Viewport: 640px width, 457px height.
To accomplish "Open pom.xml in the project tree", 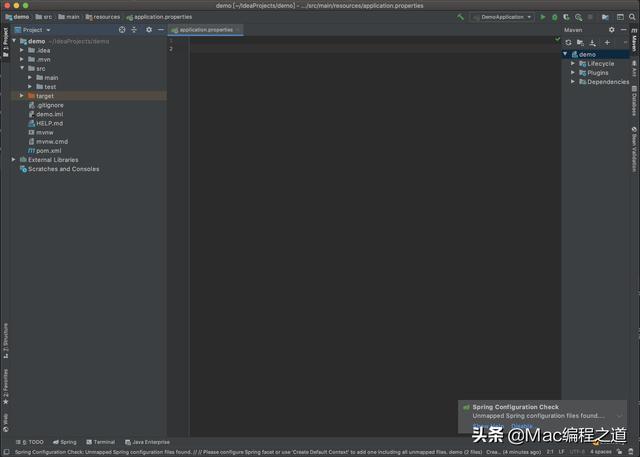I will click(44, 151).
